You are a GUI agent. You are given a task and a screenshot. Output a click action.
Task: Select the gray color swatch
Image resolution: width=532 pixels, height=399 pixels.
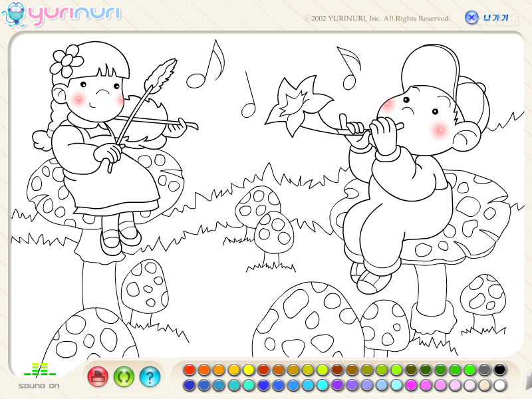click(485, 370)
